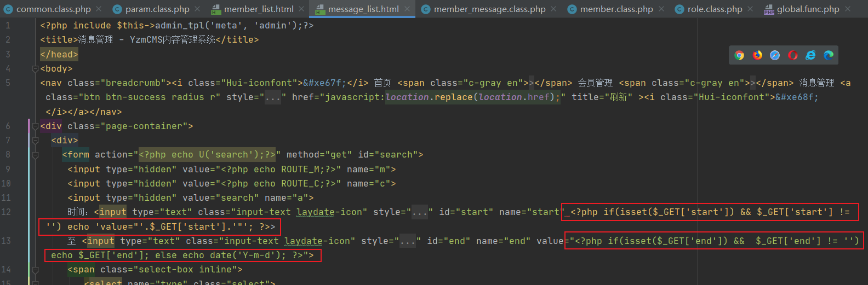Click the title="刷新" attribute

point(602,97)
